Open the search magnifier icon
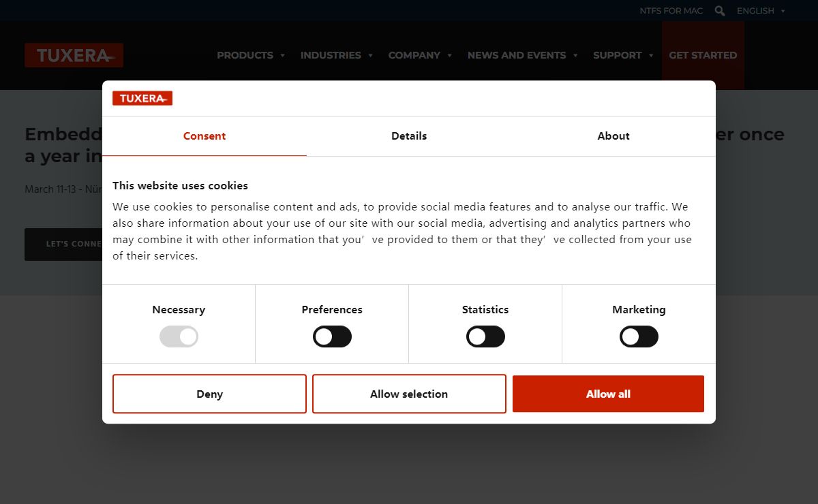This screenshot has height=504, width=818. (x=720, y=11)
